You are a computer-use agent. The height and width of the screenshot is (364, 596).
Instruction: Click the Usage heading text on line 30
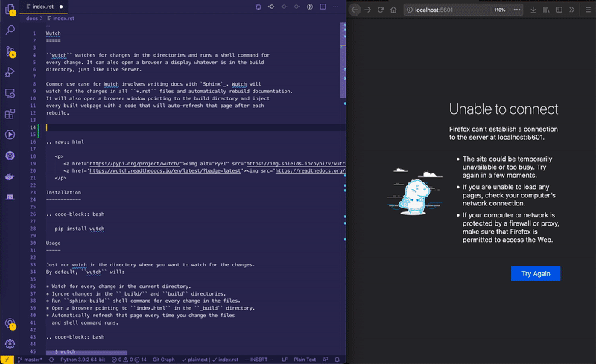coord(53,243)
